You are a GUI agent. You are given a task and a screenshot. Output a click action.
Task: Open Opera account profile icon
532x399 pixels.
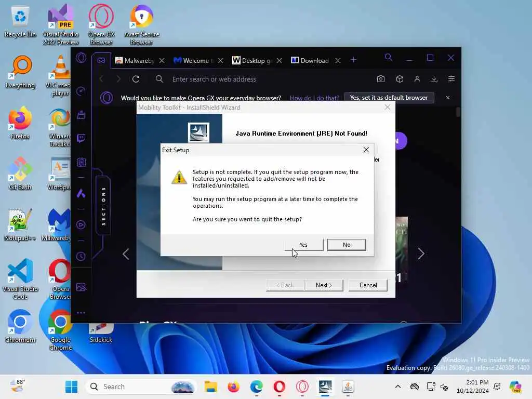pyautogui.click(x=417, y=79)
